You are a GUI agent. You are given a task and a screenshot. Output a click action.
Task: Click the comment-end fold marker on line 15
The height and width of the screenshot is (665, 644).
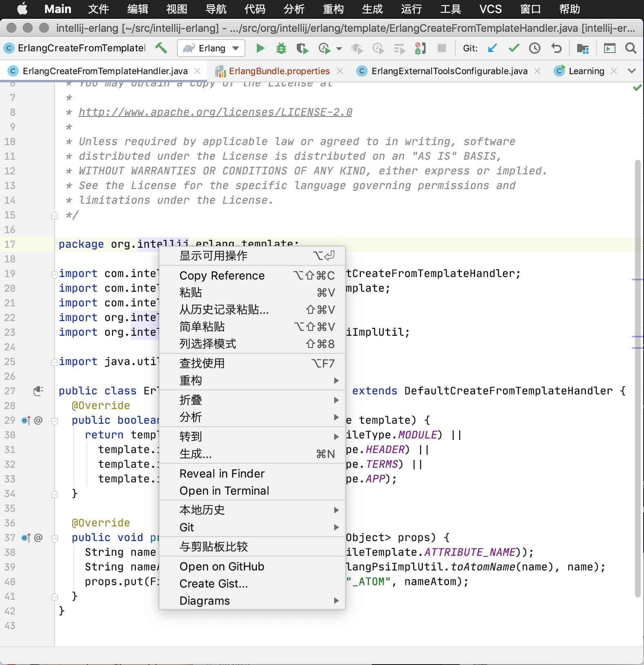pos(55,216)
